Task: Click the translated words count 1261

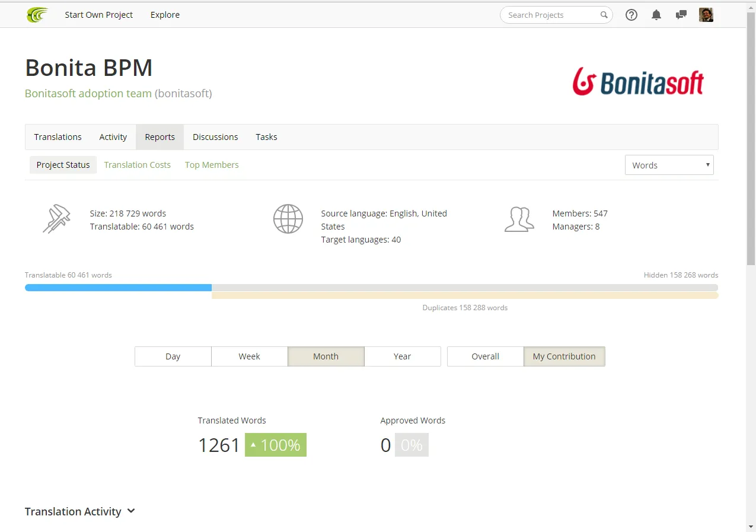Action: tap(219, 445)
